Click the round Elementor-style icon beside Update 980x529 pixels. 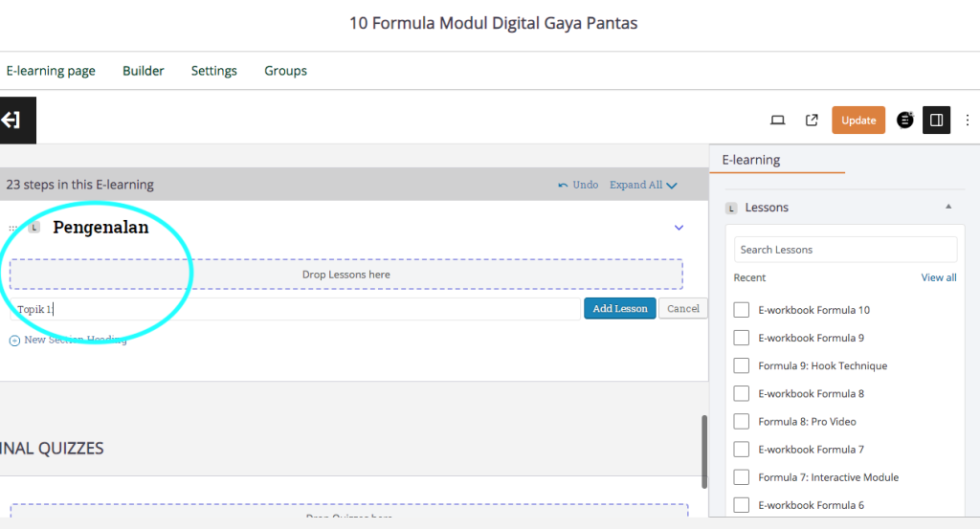904,120
